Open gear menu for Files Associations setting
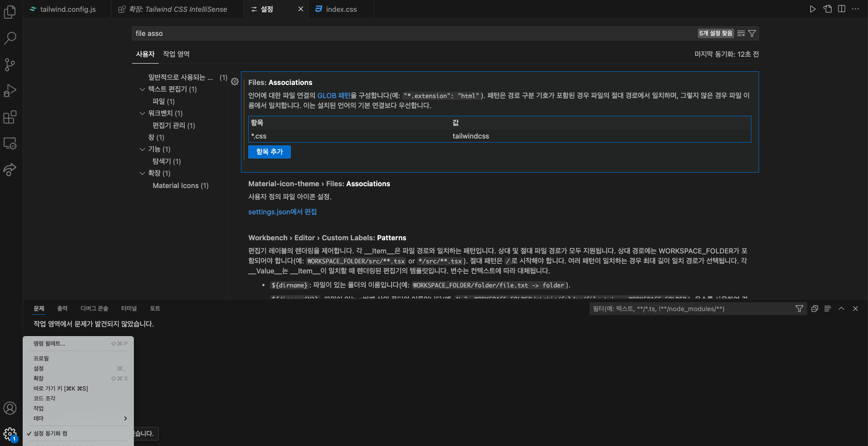 pyautogui.click(x=235, y=82)
